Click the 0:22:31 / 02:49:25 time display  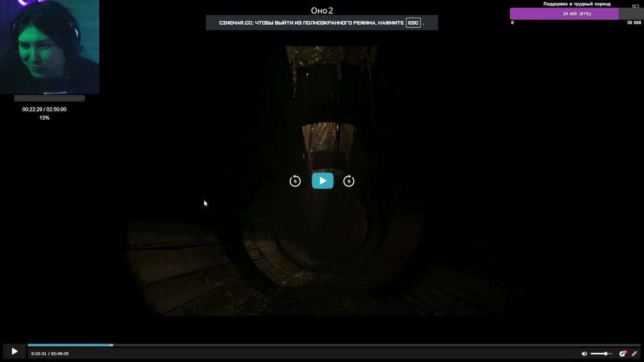pyautogui.click(x=50, y=353)
